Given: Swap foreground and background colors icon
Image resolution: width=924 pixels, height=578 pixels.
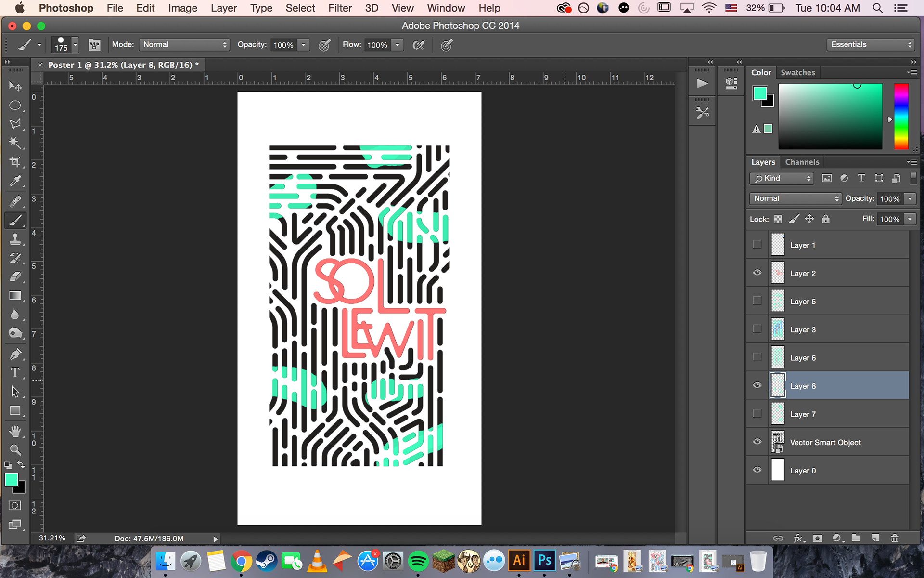Looking at the screenshot, I should click(x=21, y=465).
